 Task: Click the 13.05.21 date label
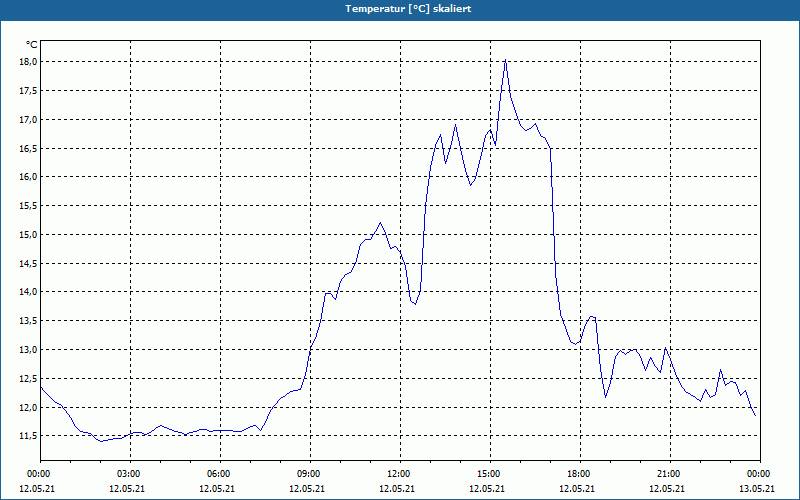(757, 489)
